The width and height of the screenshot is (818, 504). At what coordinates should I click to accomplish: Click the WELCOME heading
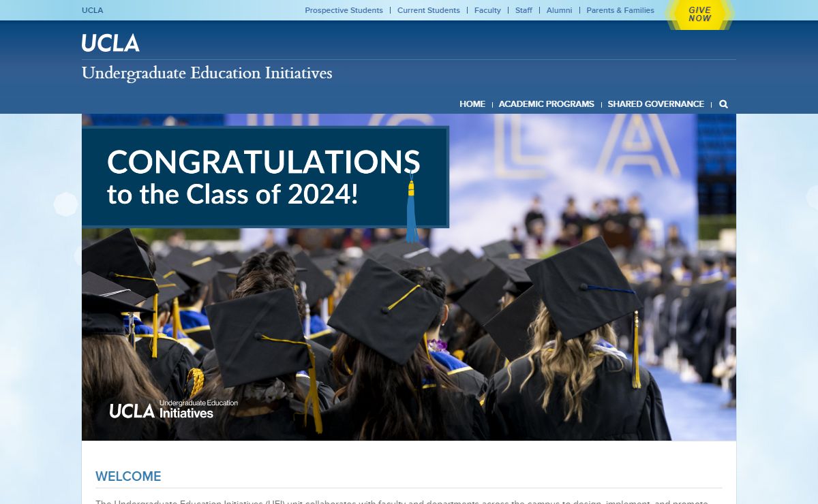point(128,477)
